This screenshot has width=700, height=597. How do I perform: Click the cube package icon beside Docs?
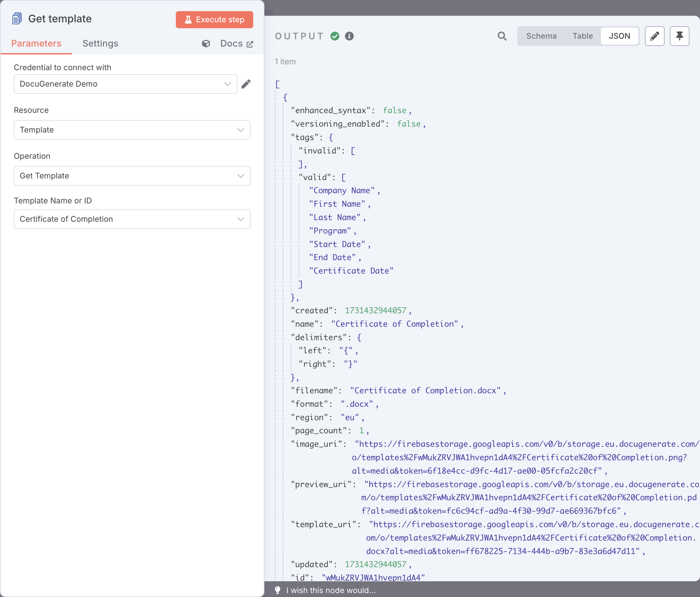tap(206, 44)
